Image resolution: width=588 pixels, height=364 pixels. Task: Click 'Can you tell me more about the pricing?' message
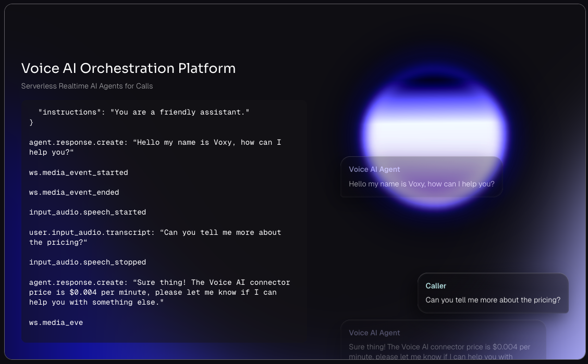point(493,300)
